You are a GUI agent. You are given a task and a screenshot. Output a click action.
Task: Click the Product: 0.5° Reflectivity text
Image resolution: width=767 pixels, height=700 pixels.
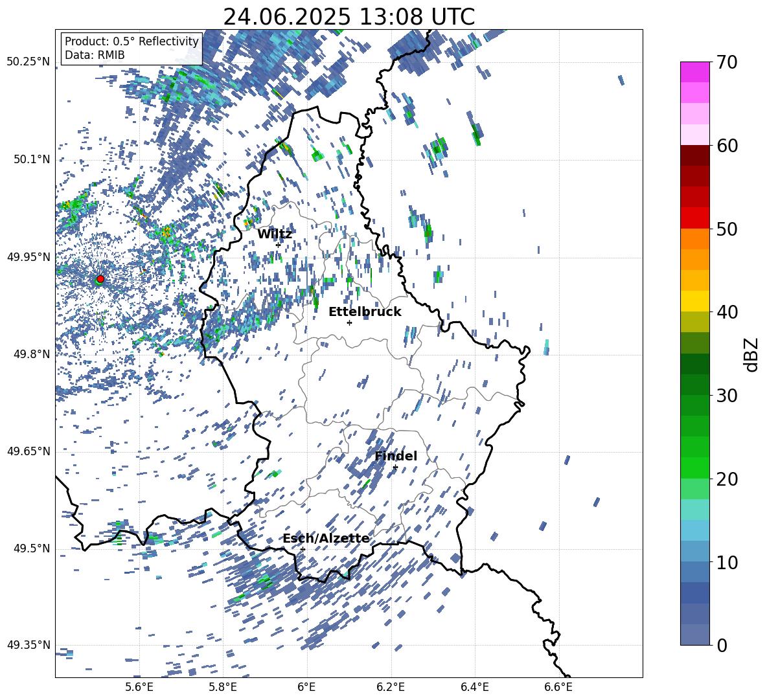pyautogui.click(x=132, y=41)
